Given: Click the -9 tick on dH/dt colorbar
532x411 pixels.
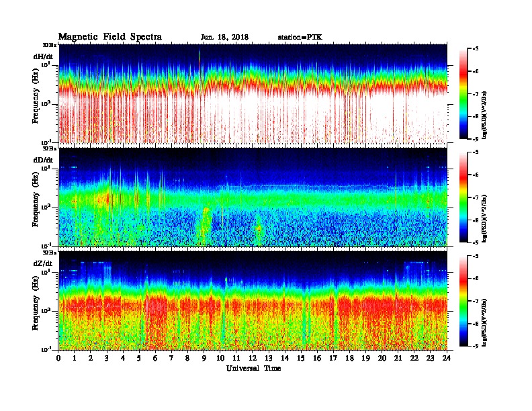Looking at the screenshot, I should tap(476, 139).
